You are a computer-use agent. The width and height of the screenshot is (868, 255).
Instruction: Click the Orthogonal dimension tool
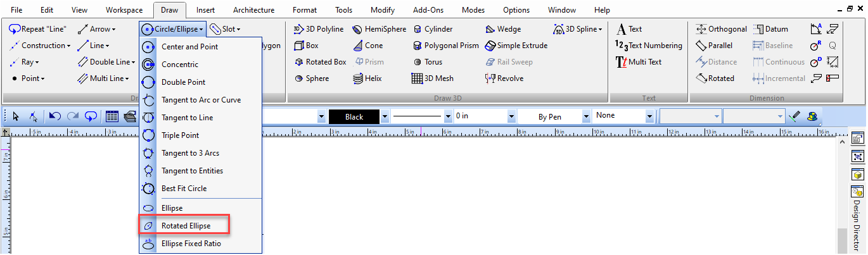(x=721, y=29)
